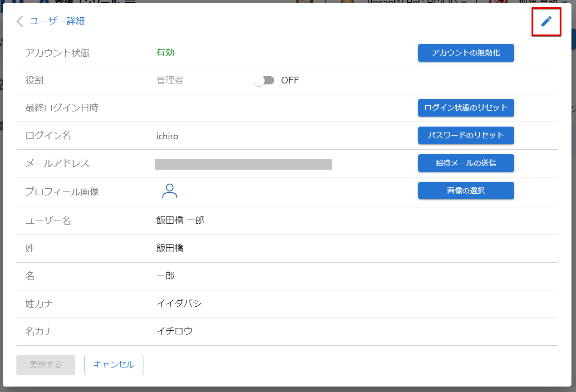
Task: Open the ユーザー詳細 back link
Action: pyautogui.click(x=57, y=21)
